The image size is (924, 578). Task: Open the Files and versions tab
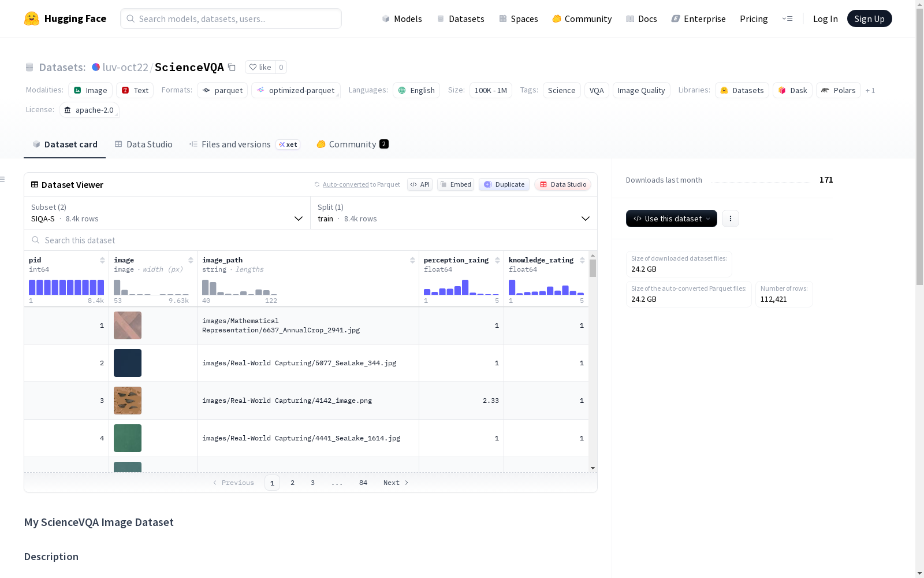(x=244, y=144)
